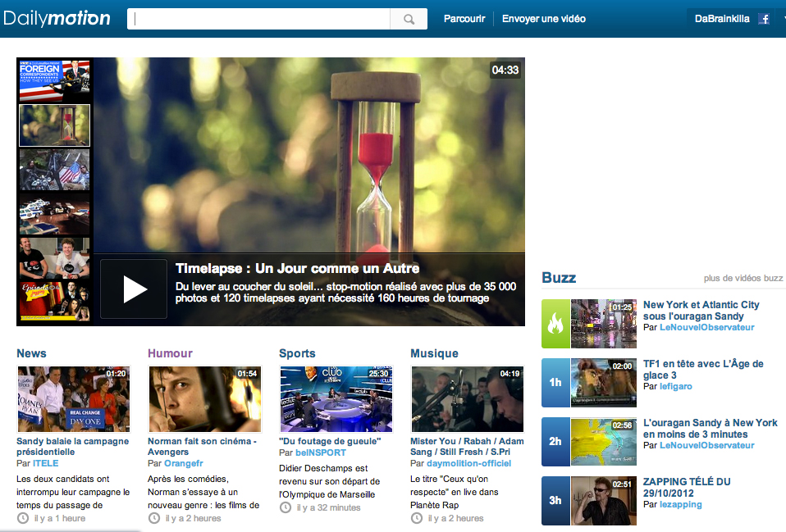Click the Buzz section heading
786x532 pixels.
[559, 278]
